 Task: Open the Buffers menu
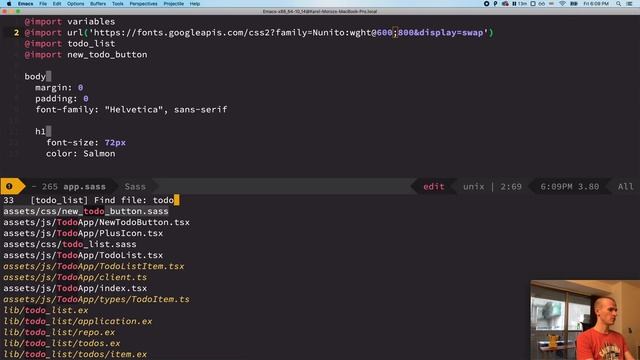pos(98,4)
